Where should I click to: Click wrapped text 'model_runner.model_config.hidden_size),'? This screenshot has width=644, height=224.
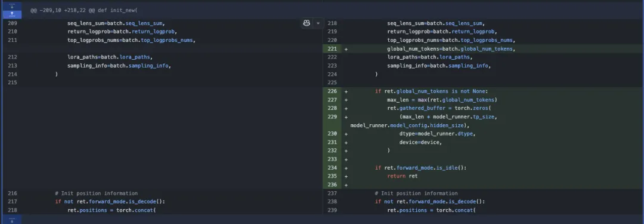[410, 125]
